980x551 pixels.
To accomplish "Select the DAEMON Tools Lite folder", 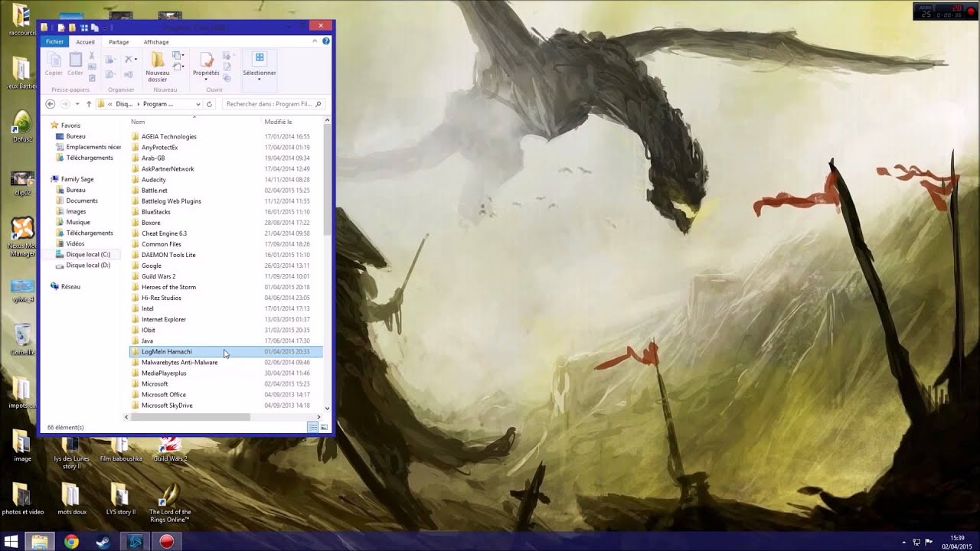I will coord(168,255).
